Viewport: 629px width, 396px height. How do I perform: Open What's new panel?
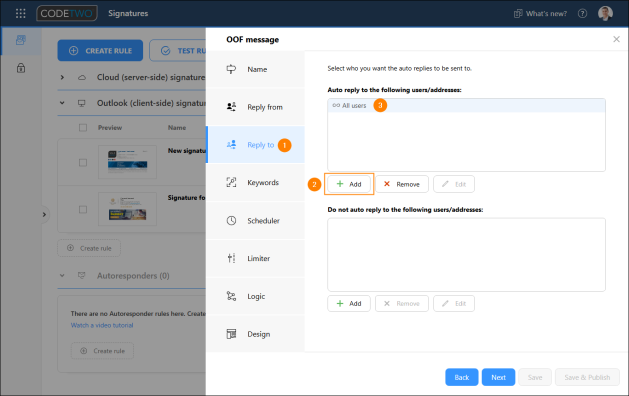pos(540,14)
